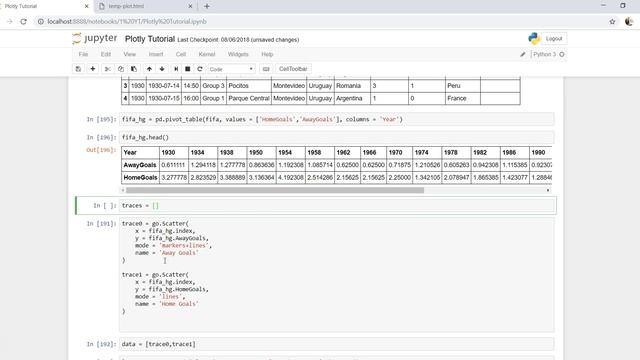Click the Python logo icon near Logout
Image resolution: width=640 pixels, height=360 pixels.
tap(534, 39)
